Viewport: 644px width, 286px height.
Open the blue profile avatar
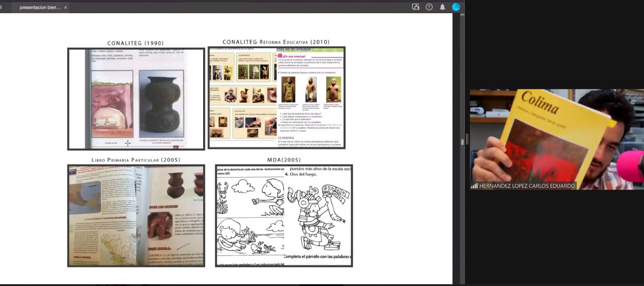pyautogui.click(x=456, y=7)
